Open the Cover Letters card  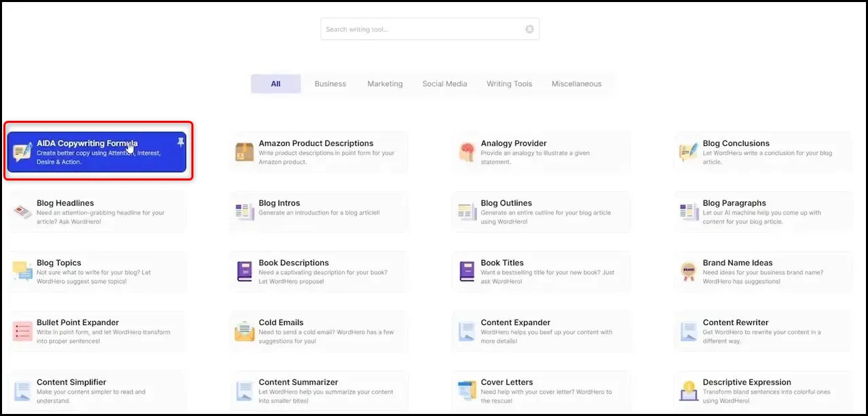pyautogui.click(x=541, y=390)
